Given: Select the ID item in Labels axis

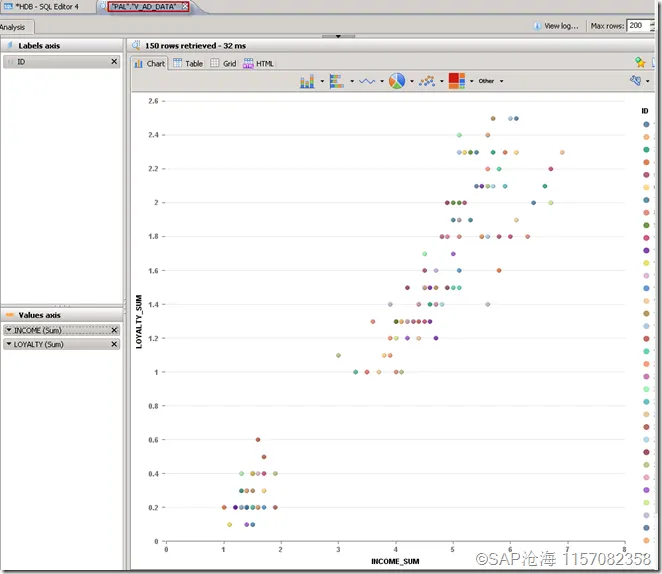Looking at the screenshot, I should (62, 62).
